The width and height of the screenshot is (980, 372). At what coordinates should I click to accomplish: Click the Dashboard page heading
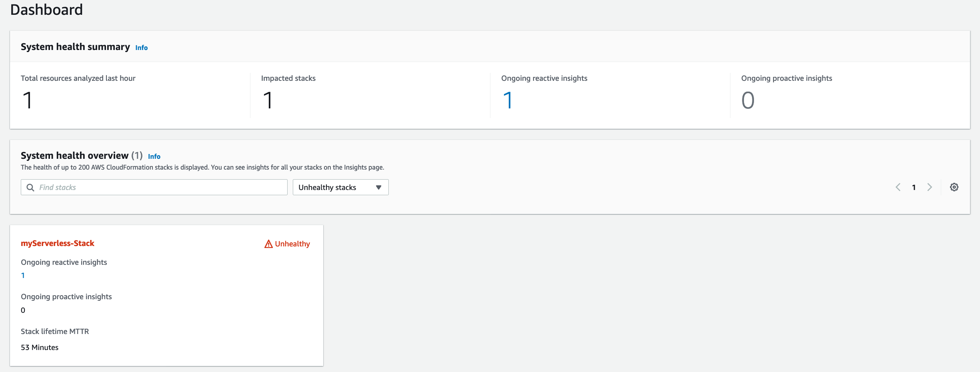point(46,10)
